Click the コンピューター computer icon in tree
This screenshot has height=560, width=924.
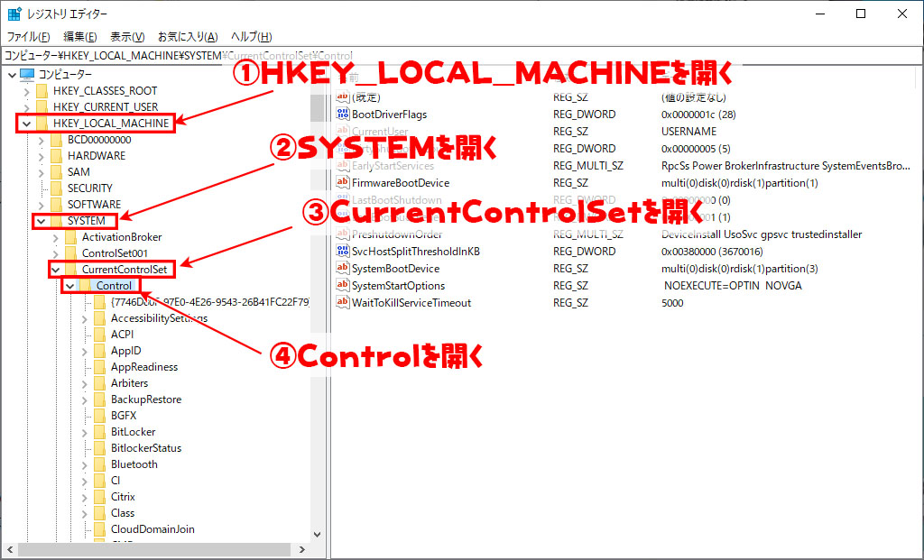coord(27,74)
